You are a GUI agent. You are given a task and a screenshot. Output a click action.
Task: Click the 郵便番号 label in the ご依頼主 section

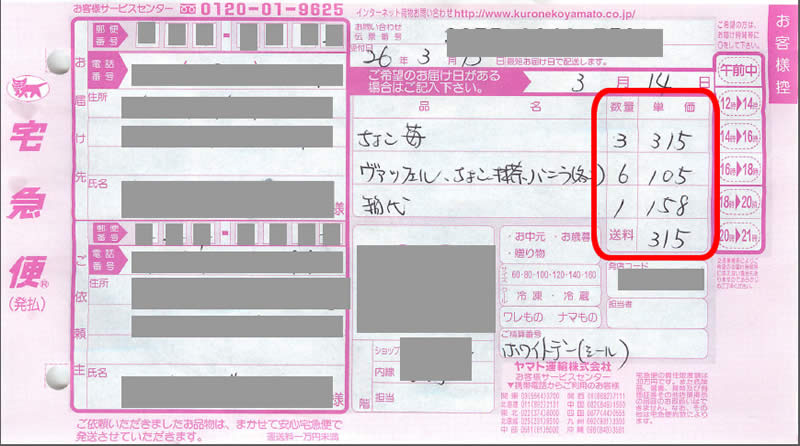tap(108, 233)
